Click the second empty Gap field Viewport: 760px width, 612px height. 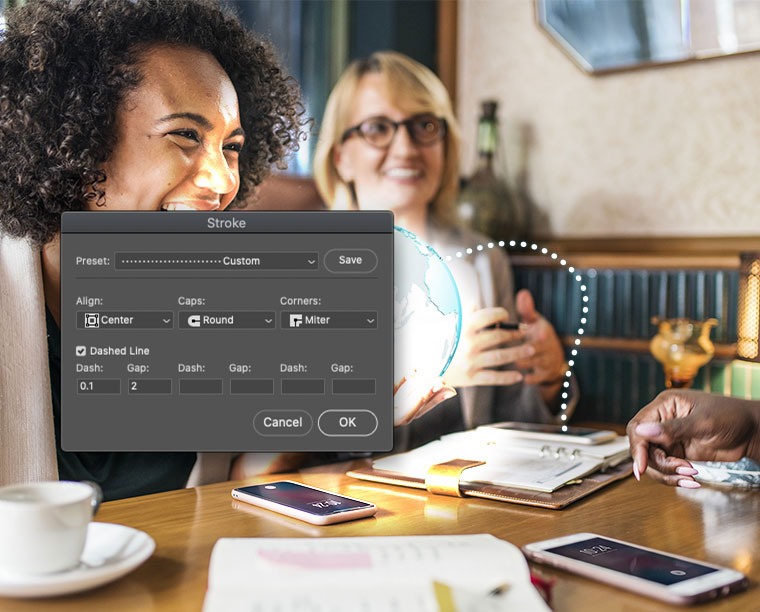pyautogui.click(x=252, y=386)
